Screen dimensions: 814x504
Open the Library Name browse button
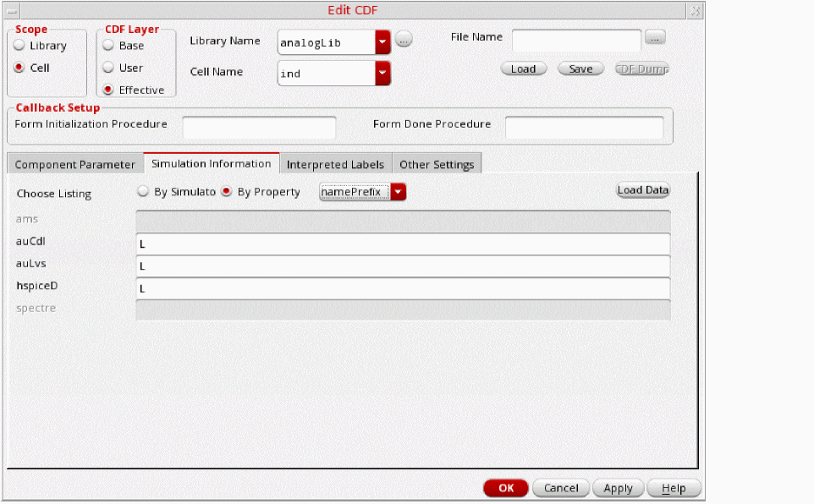click(404, 40)
